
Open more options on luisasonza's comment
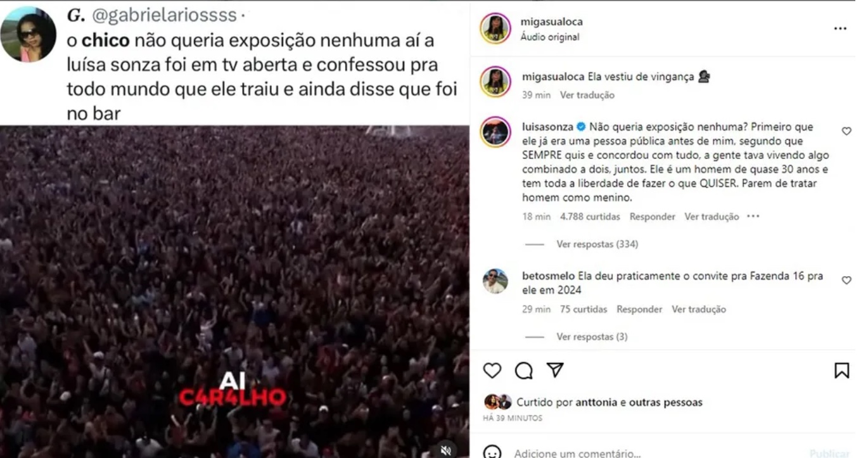point(753,216)
